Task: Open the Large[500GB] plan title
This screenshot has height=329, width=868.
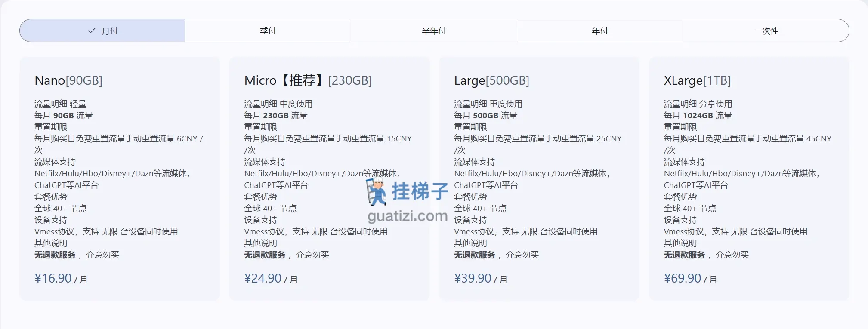Action: 491,80
